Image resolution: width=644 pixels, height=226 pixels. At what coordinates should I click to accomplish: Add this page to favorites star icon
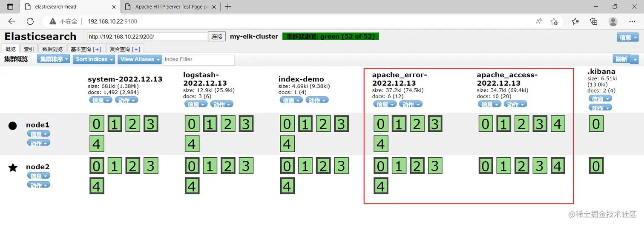click(x=554, y=21)
